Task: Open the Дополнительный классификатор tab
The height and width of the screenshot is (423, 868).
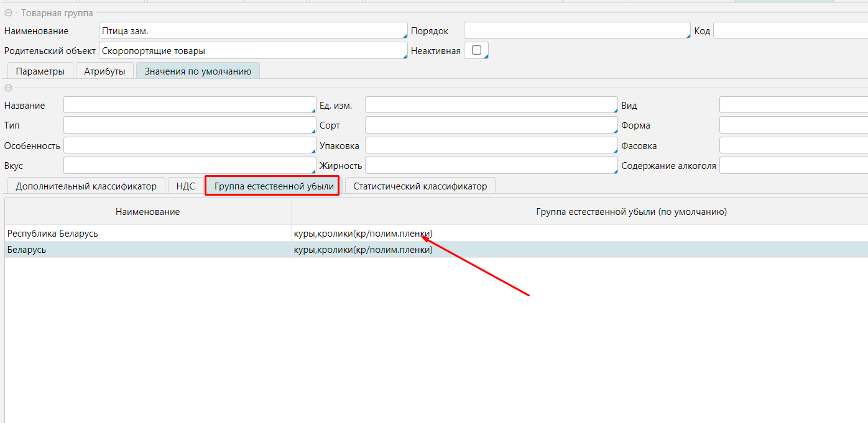Action: [x=86, y=186]
